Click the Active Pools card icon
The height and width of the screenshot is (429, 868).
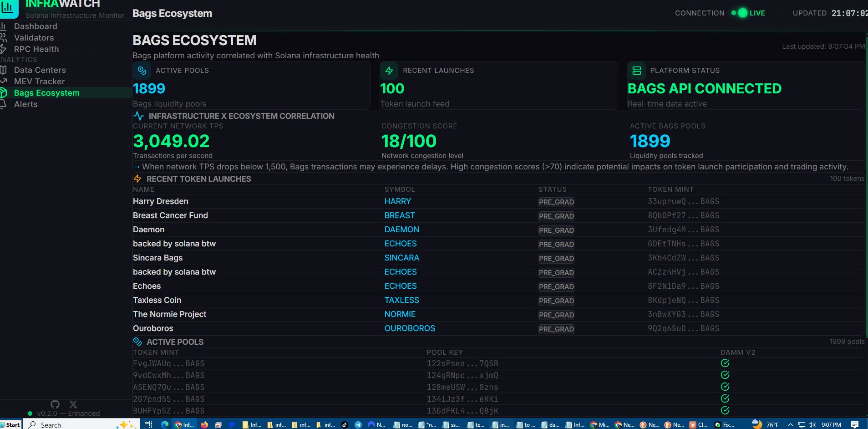142,71
